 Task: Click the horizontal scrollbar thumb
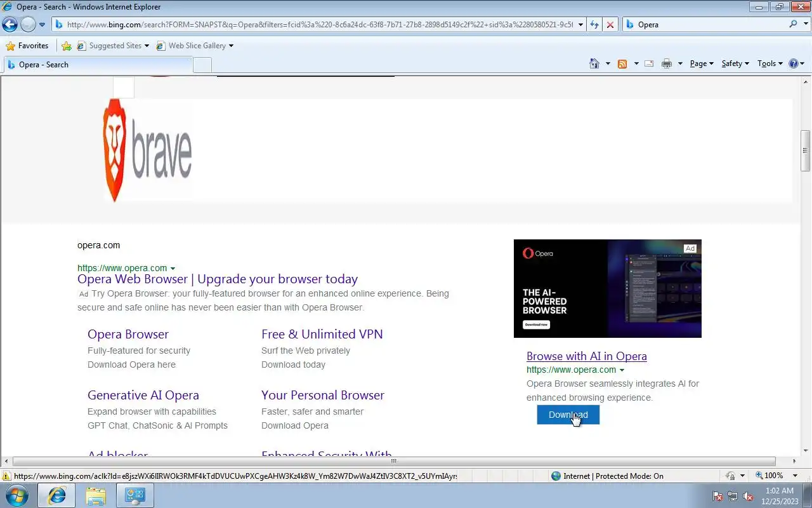tap(394, 461)
